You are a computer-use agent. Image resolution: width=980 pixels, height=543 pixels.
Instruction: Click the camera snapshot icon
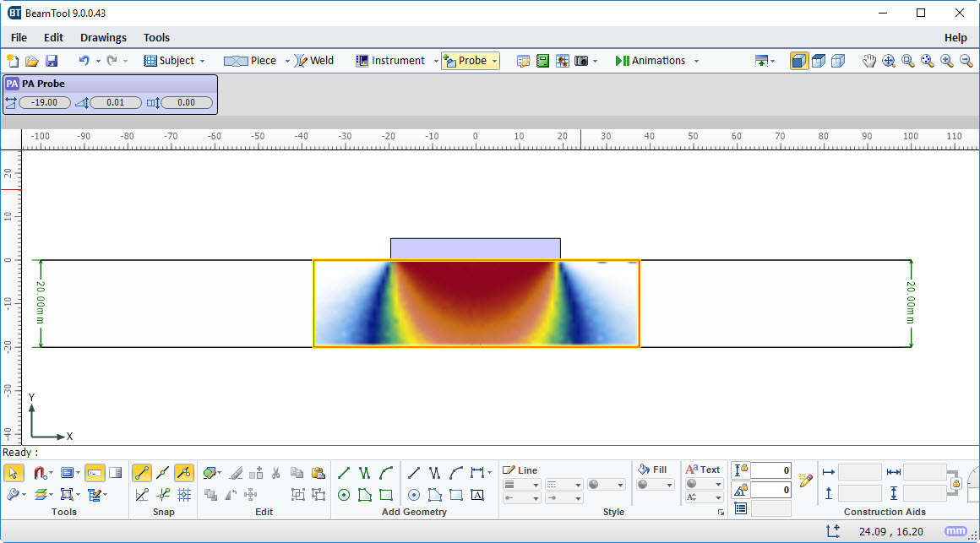pos(581,61)
